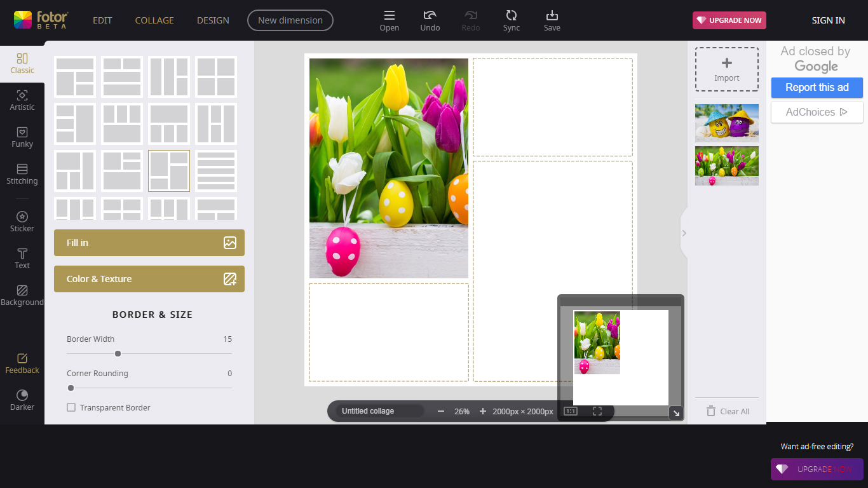Open the DESIGN tab
Image resolution: width=868 pixels, height=488 pixels.
[x=213, y=20]
